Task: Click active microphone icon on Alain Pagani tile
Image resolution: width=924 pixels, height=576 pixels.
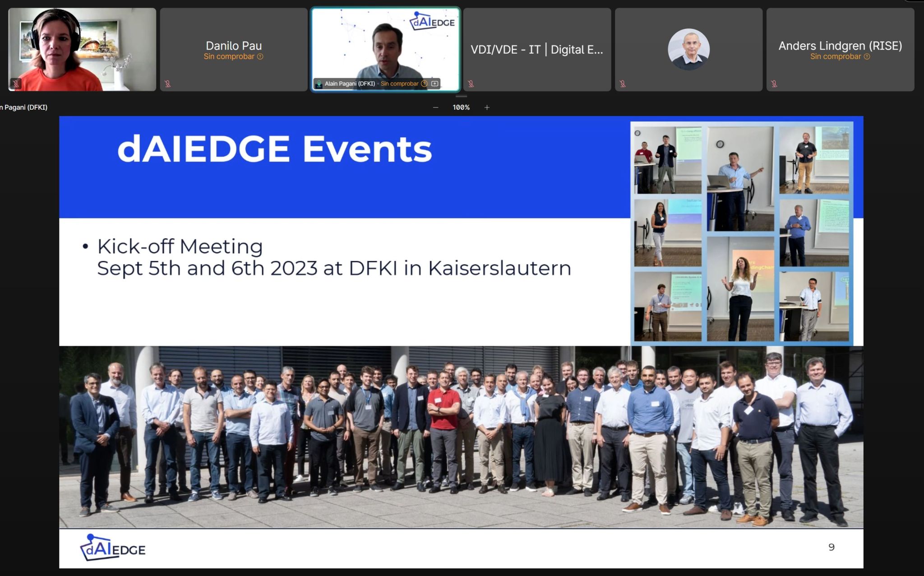Action: click(x=319, y=84)
